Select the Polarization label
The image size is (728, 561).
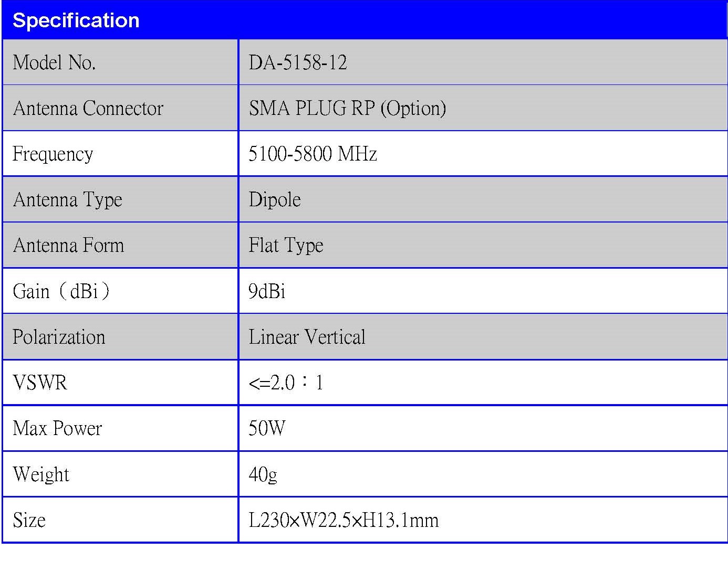[59, 337]
